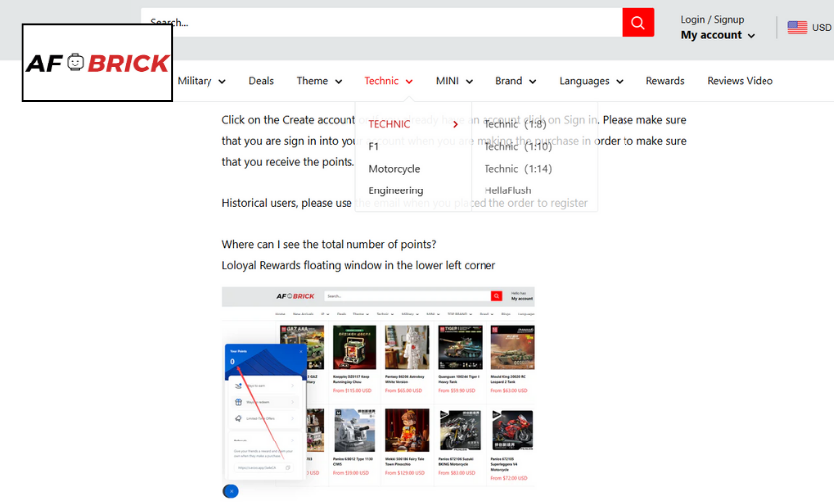Screen dimensions: 834x504
Task: Expand the TECHNIC submenu arrow
Action: (456, 124)
